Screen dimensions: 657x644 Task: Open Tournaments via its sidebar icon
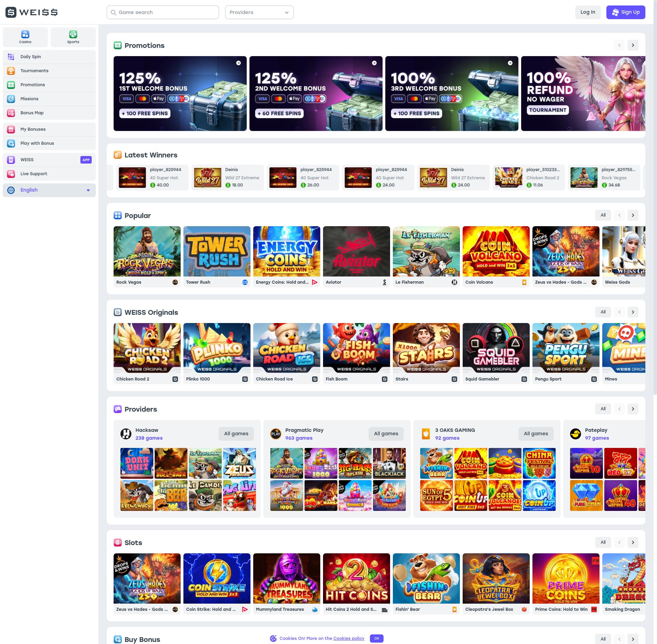coord(11,71)
